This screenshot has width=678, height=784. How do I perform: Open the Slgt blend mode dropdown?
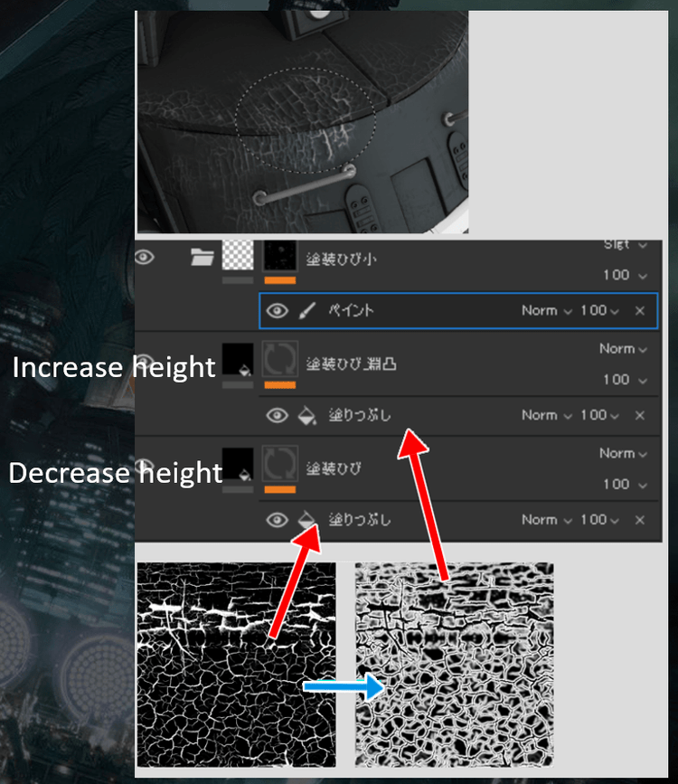(625, 244)
